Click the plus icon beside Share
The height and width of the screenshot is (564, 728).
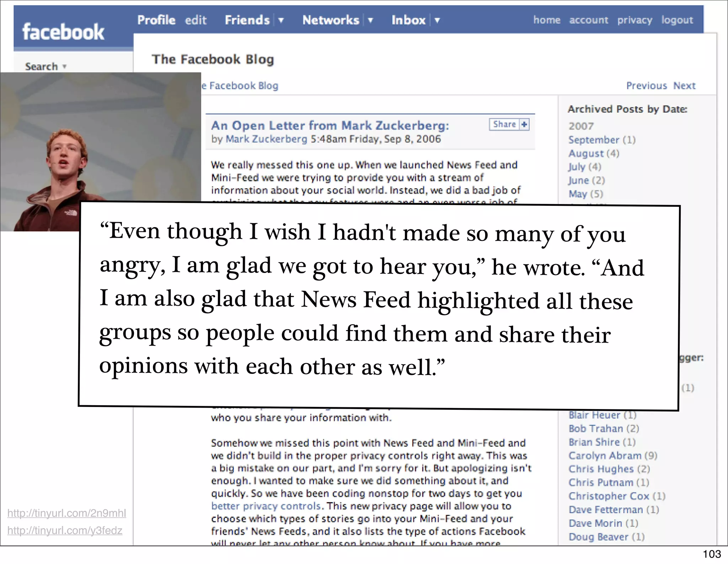tap(524, 124)
